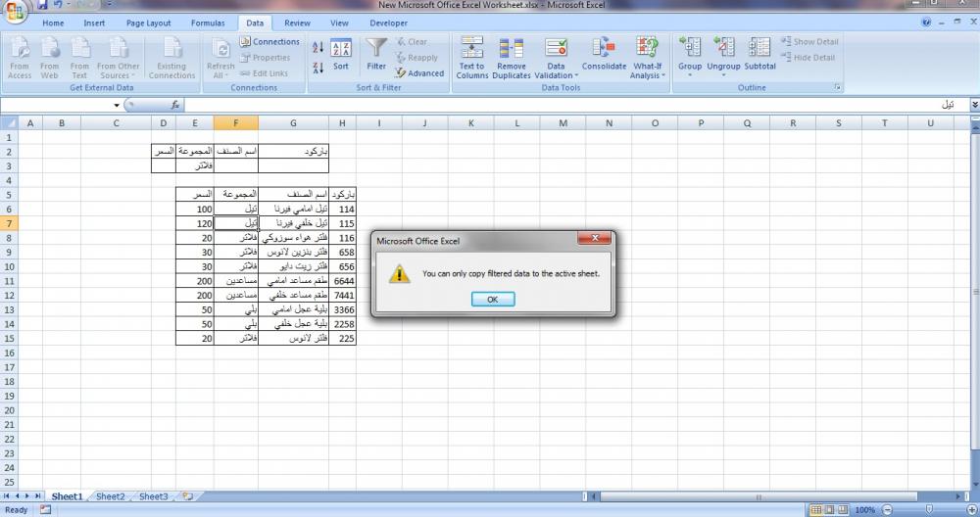Open Consolidate tool

coord(604,54)
